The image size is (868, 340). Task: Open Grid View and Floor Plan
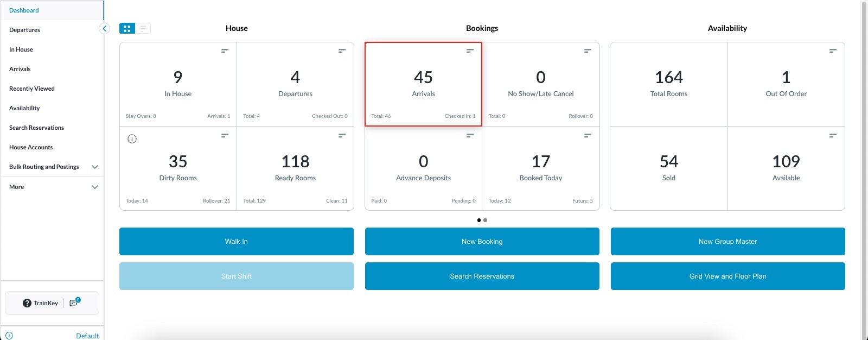[727, 276]
